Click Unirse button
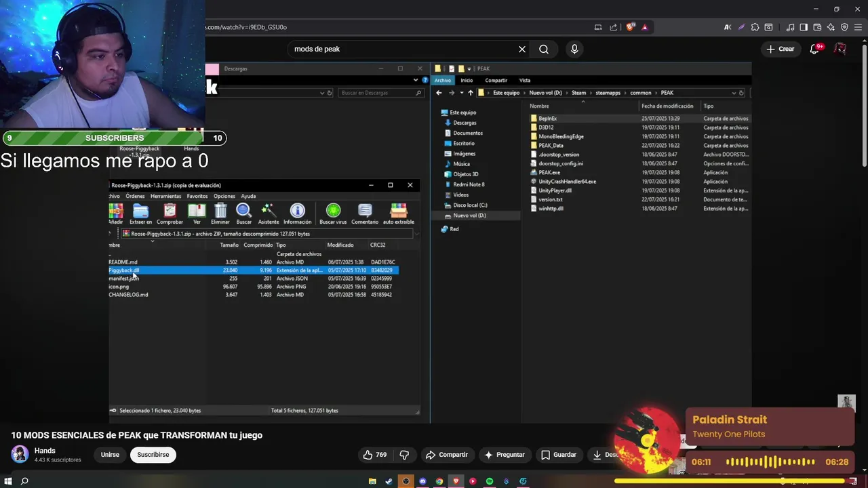Image resolution: width=868 pixels, height=488 pixels. click(x=110, y=455)
